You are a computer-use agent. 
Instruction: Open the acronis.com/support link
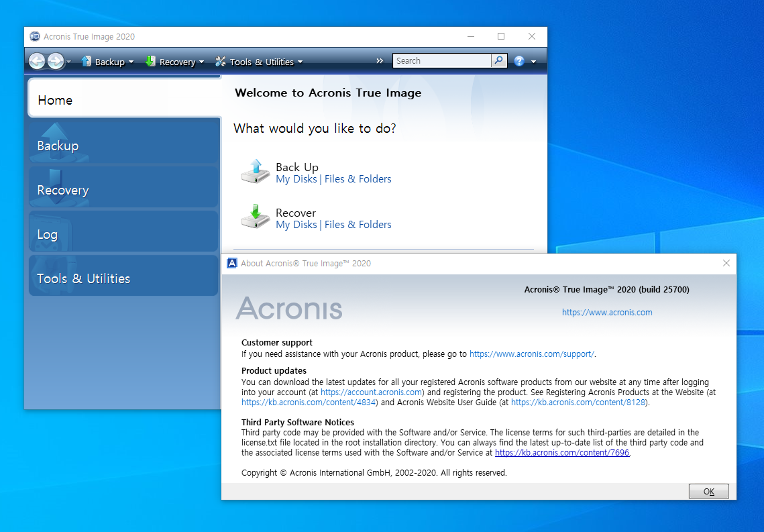[532, 354]
